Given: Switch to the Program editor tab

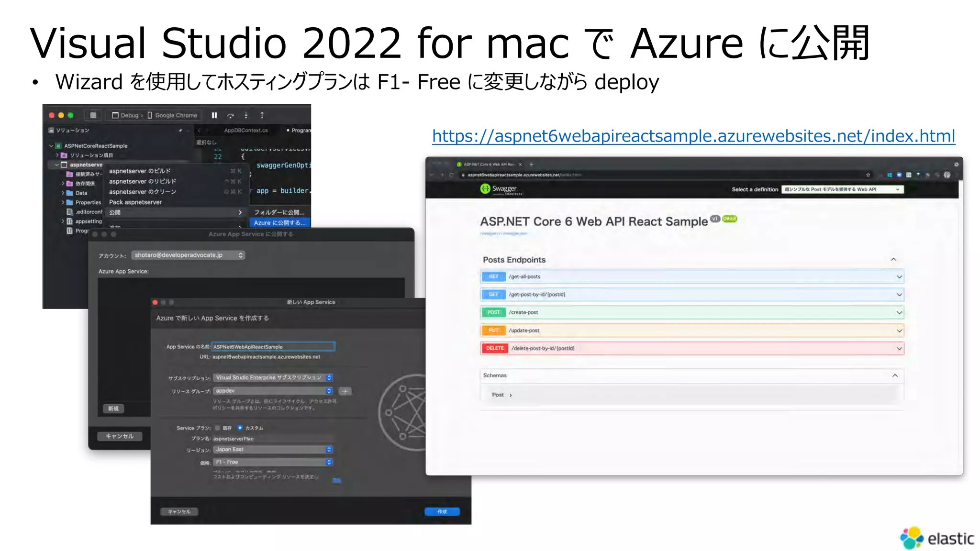Looking at the screenshot, I should (298, 130).
